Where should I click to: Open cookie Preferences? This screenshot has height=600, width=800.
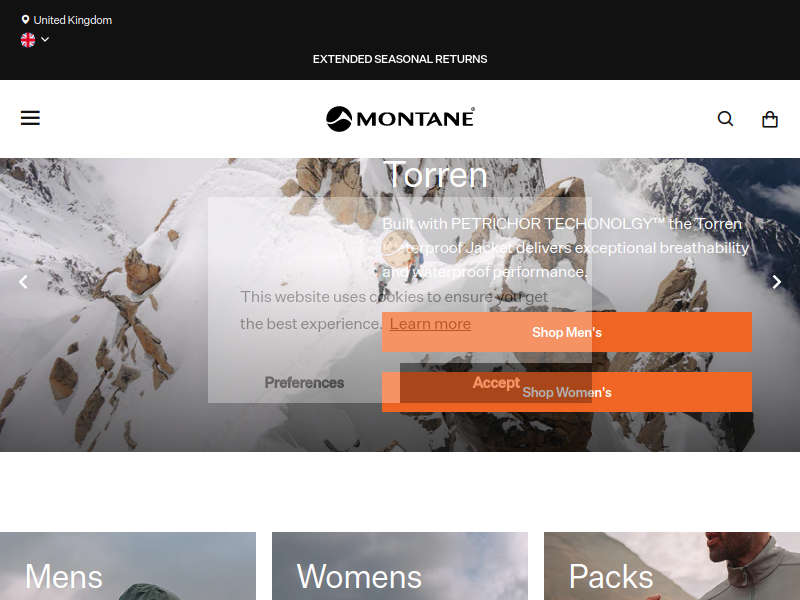[x=304, y=383]
